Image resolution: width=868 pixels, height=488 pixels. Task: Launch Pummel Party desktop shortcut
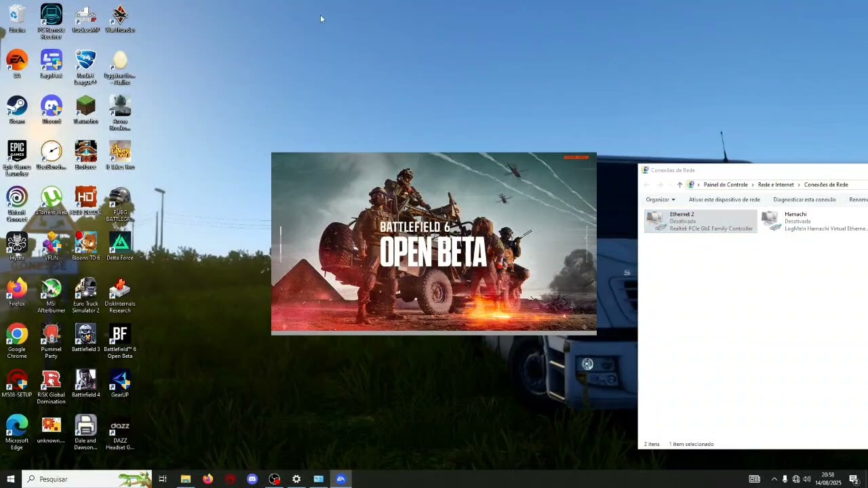[51, 341]
